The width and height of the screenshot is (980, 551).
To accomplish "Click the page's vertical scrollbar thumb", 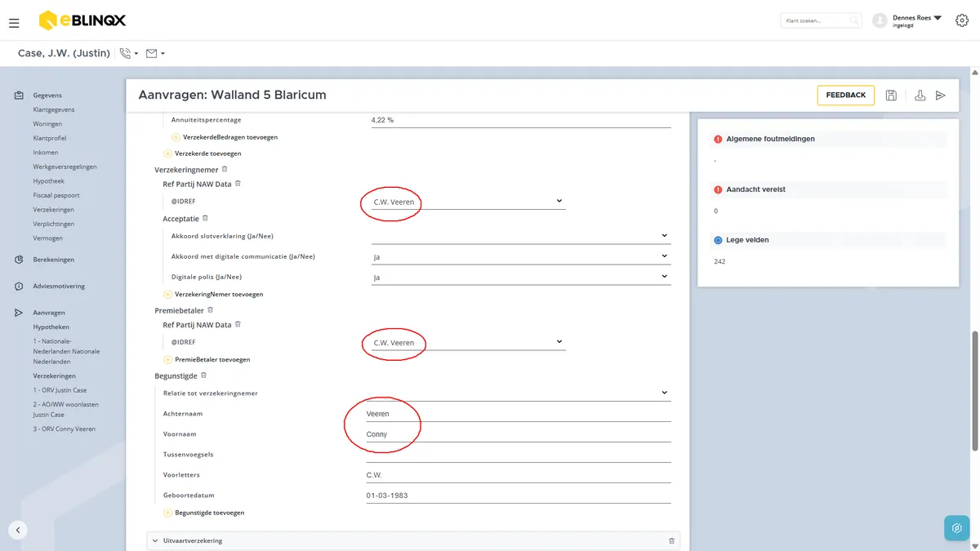I will coord(975,390).
